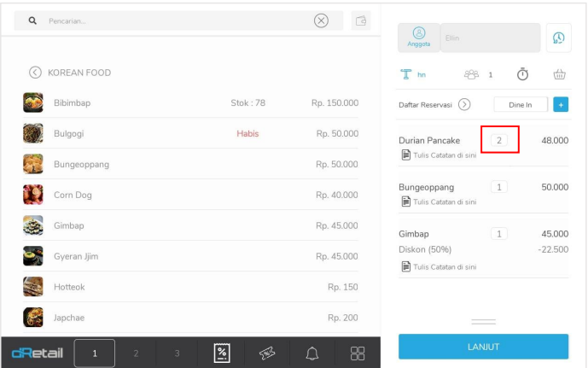Clear the search field with X icon
This screenshot has width=588, height=368.
(x=321, y=20)
